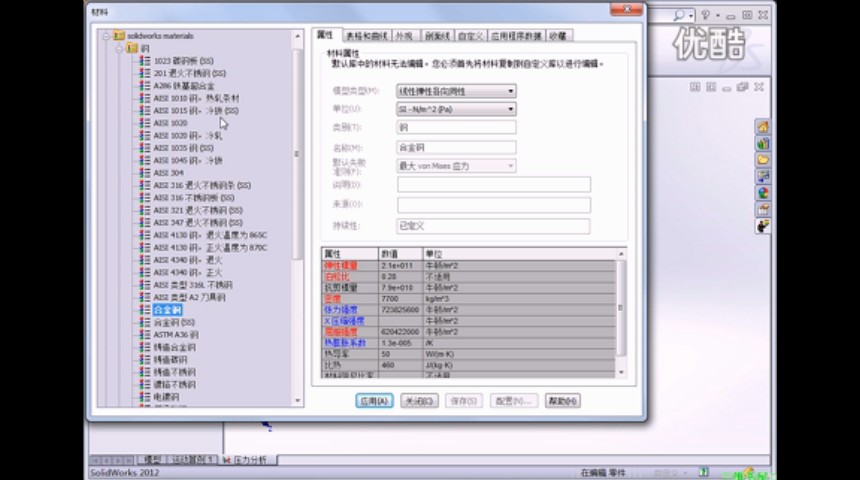Select material AISI 304
The width and height of the screenshot is (860, 480).
pos(168,173)
